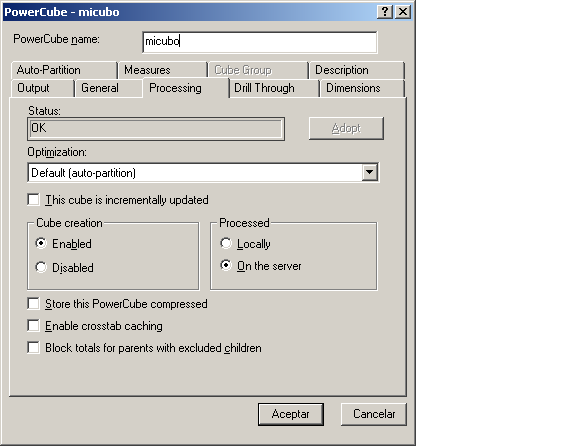Click the Default (auto-partition) combo box
The width and height of the screenshot is (576, 446).
[203, 172]
